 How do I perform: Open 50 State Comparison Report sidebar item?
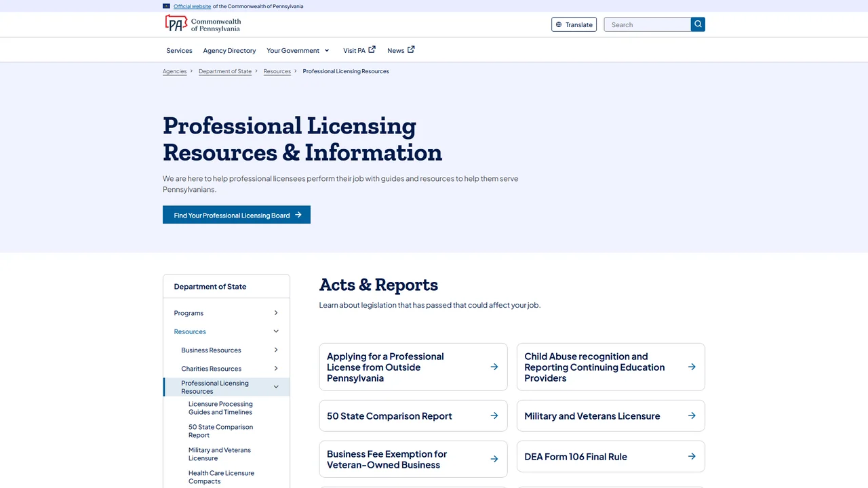(220, 431)
